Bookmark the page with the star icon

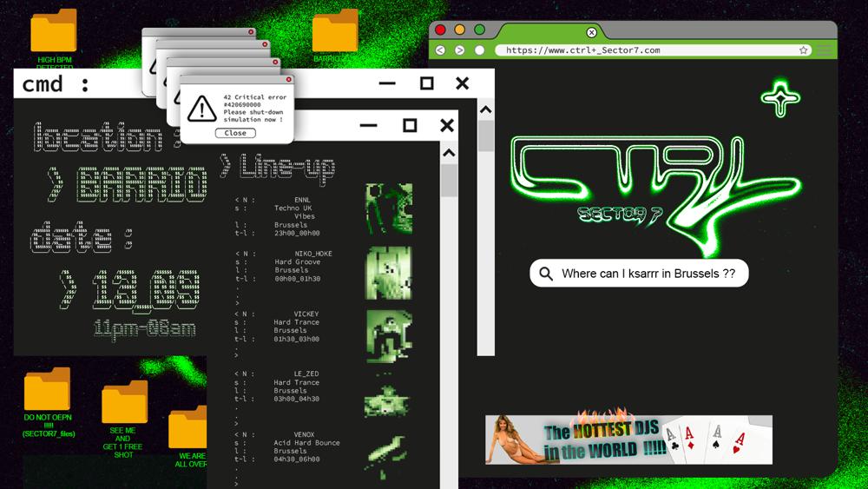point(803,50)
